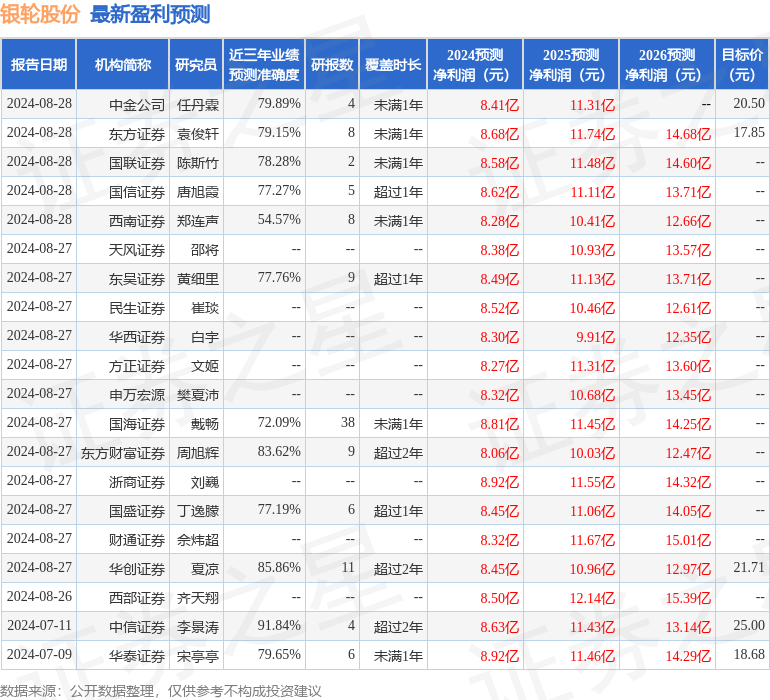Click the 近三年业绩预测准确度 column header

[x=264, y=64]
